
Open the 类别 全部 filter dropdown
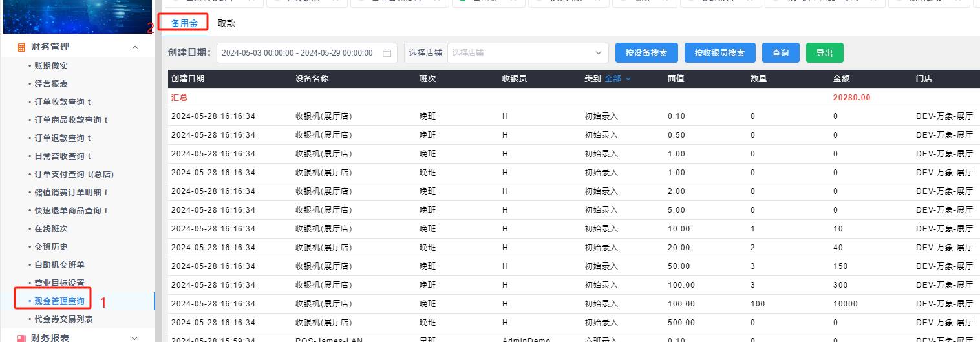(x=617, y=79)
